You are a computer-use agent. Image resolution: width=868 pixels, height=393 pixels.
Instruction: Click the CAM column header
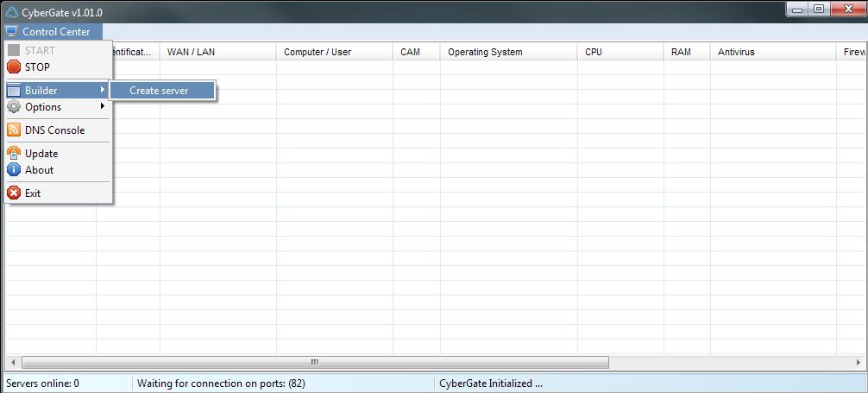click(x=416, y=52)
